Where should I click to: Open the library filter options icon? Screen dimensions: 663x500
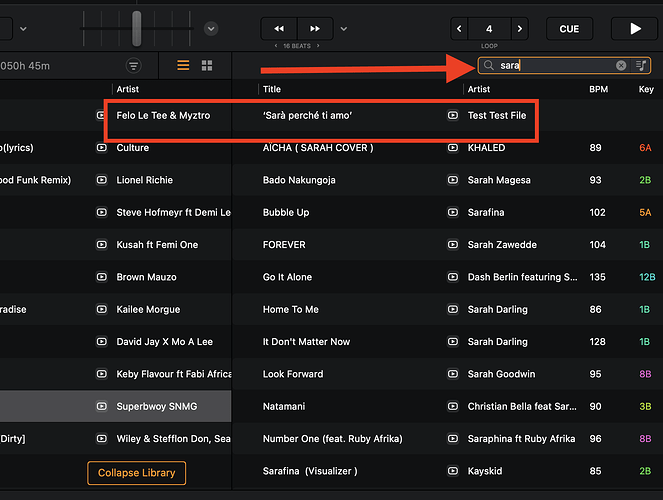134,66
